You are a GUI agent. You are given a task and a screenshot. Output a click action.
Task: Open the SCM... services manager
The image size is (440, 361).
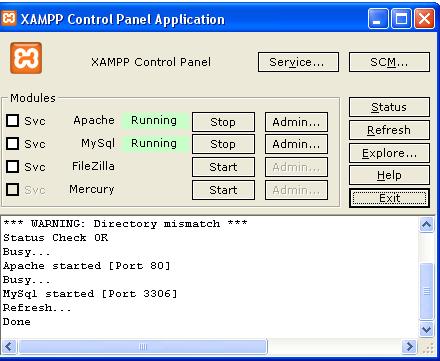pyautogui.click(x=389, y=62)
